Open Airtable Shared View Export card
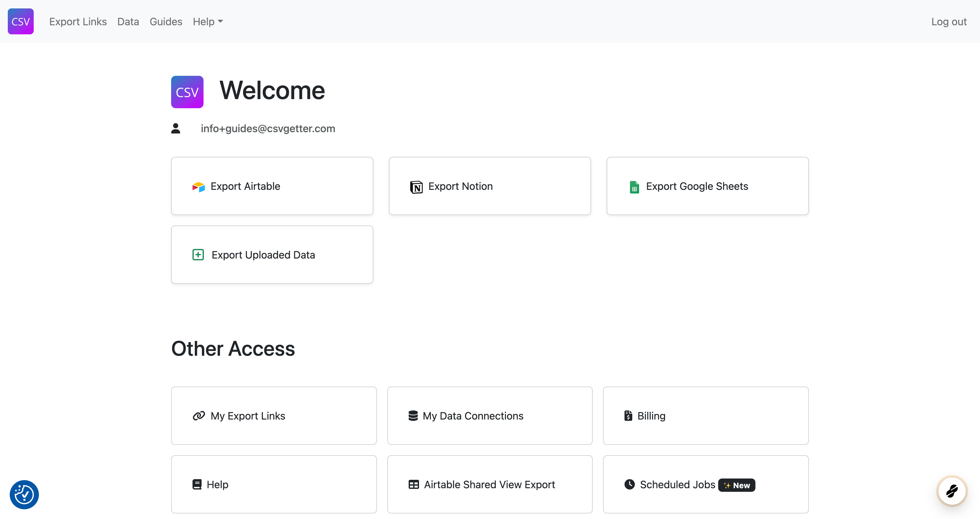Viewport: 980px width, 519px height. click(x=490, y=484)
